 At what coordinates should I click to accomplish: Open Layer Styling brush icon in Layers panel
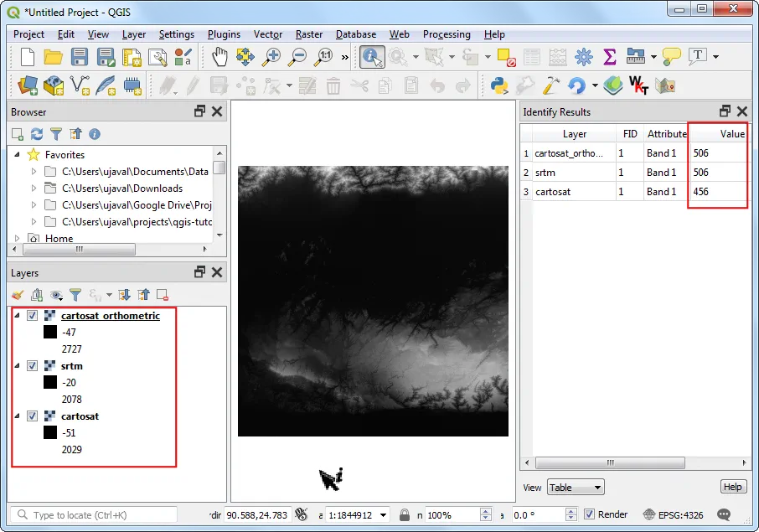[x=18, y=295]
